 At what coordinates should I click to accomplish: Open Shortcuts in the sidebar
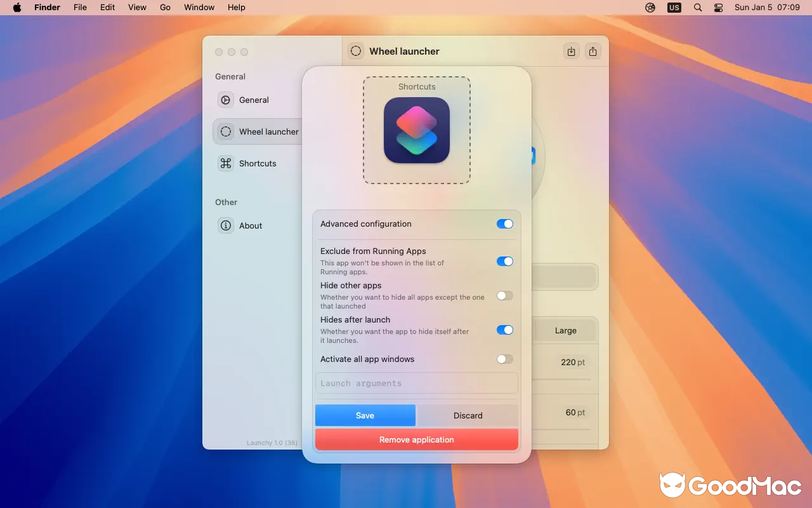point(258,163)
